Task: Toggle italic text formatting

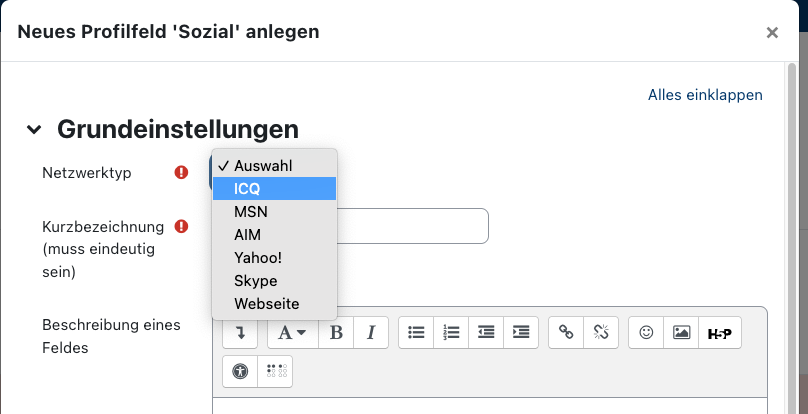Action: (371, 333)
